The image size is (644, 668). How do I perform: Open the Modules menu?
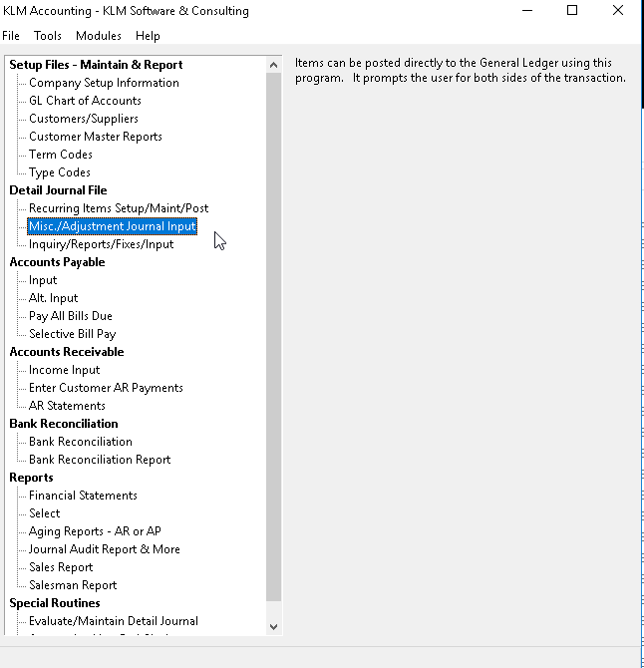point(99,36)
